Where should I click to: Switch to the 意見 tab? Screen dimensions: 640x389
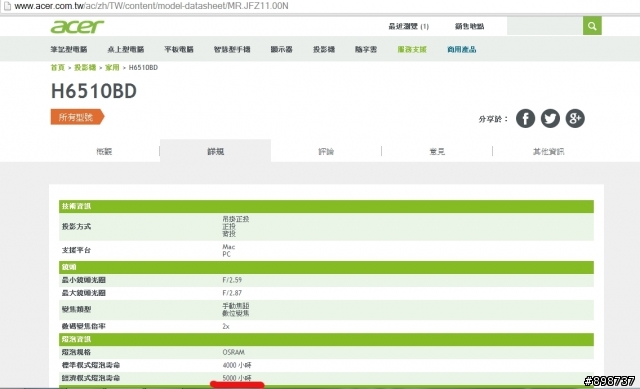click(437, 151)
